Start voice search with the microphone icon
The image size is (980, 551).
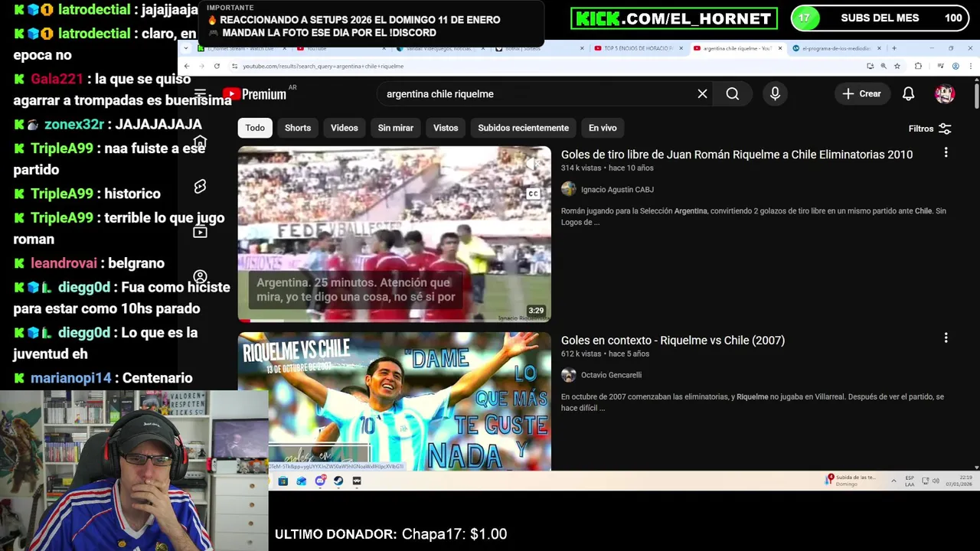click(775, 93)
